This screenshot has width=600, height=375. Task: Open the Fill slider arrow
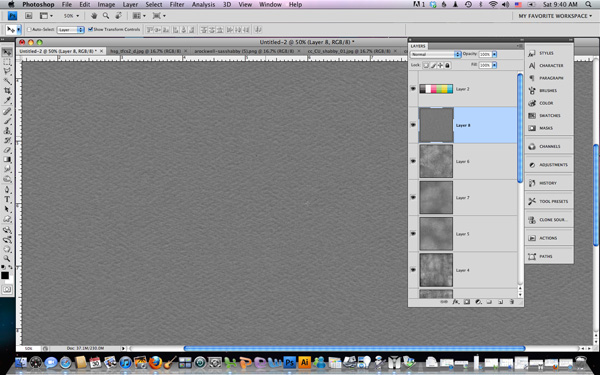click(494, 65)
